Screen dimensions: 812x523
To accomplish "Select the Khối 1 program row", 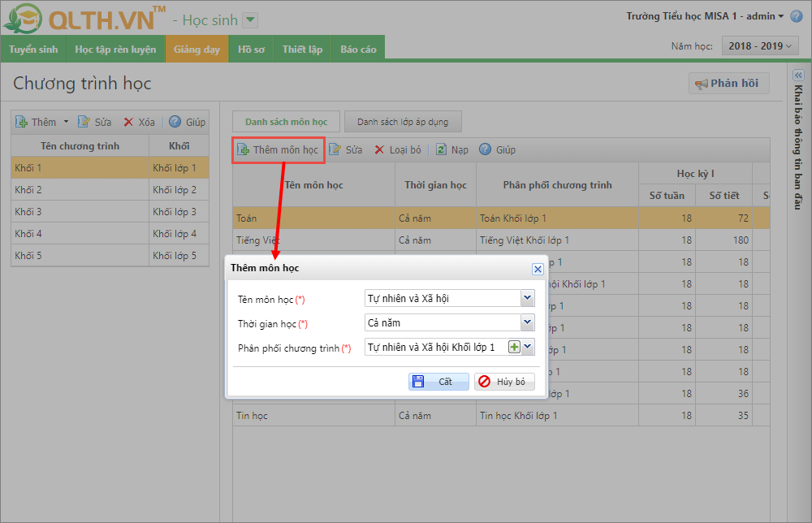I will 110,168.
